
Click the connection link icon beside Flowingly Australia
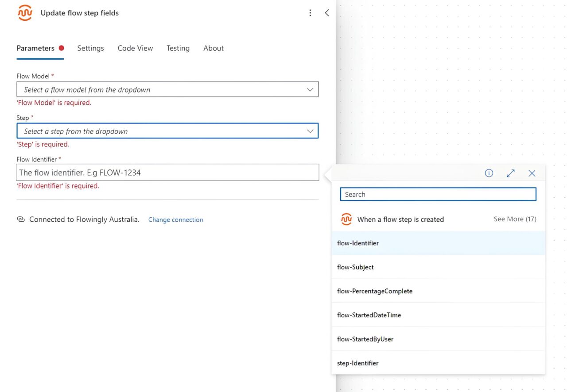pyautogui.click(x=21, y=219)
